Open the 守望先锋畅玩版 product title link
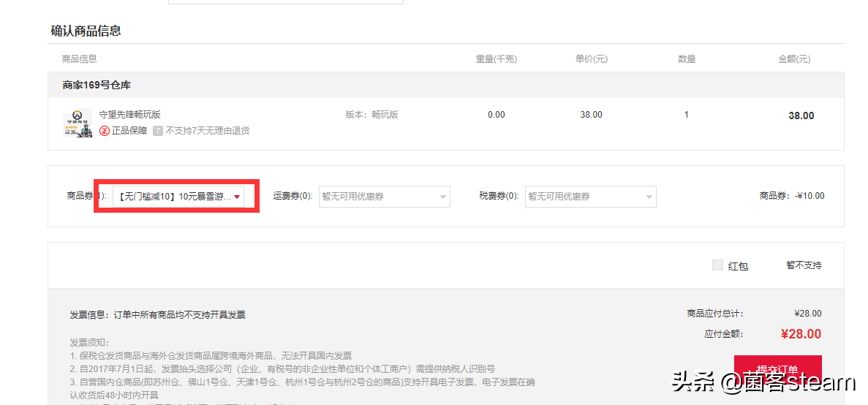 (x=129, y=115)
